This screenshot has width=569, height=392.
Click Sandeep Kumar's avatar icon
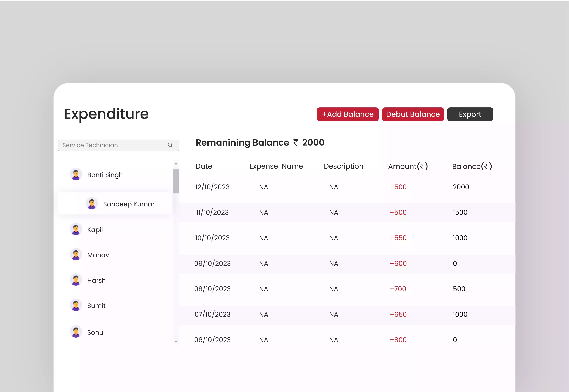92,203
